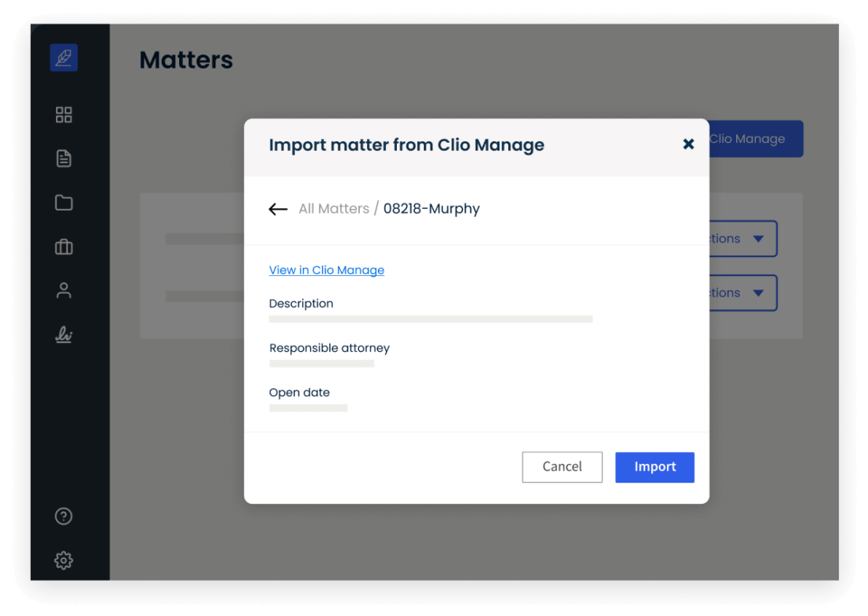Click the View in Clio Manage link

pos(326,270)
